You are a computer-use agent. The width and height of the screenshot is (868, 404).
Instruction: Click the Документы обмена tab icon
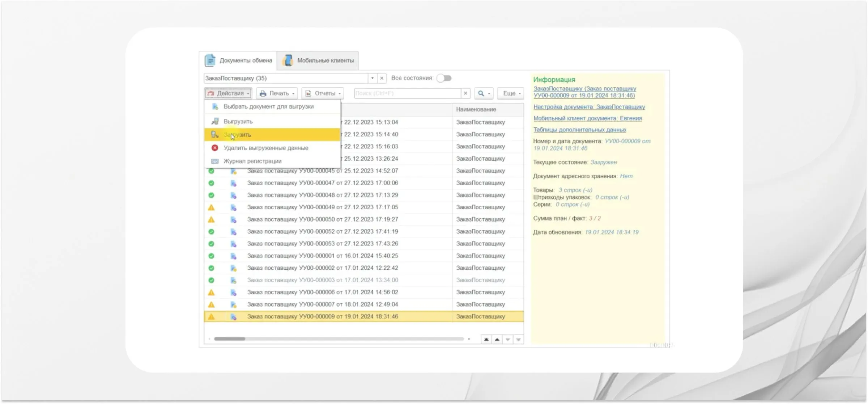point(210,60)
